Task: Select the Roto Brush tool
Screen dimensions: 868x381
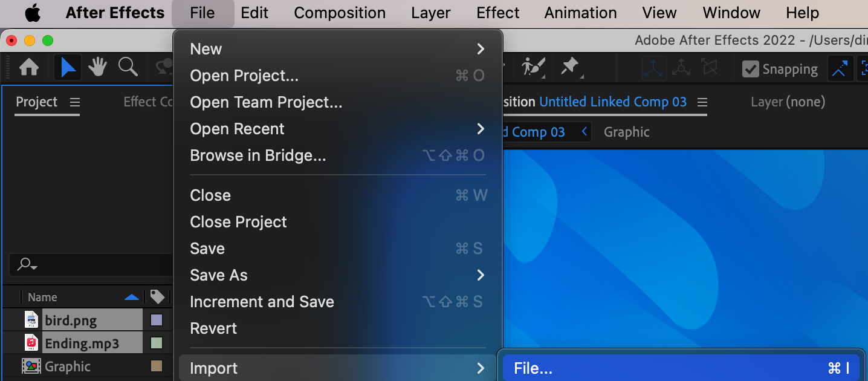Action: click(x=534, y=67)
